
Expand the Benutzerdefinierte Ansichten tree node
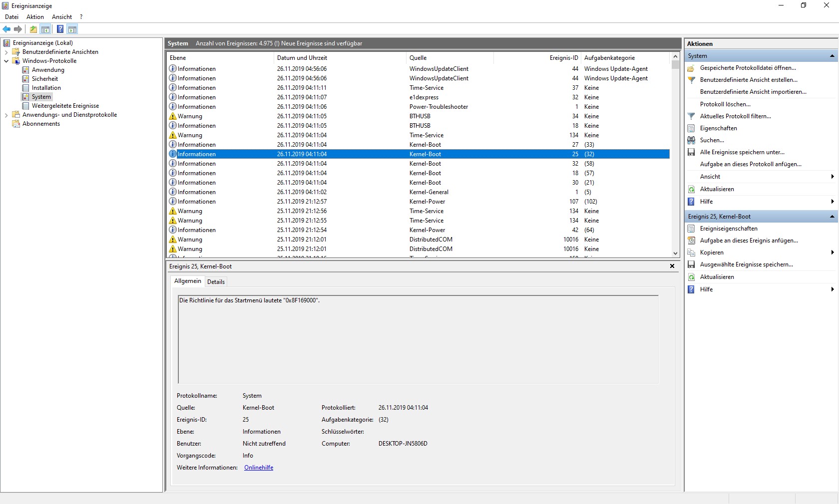tap(6, 52)
